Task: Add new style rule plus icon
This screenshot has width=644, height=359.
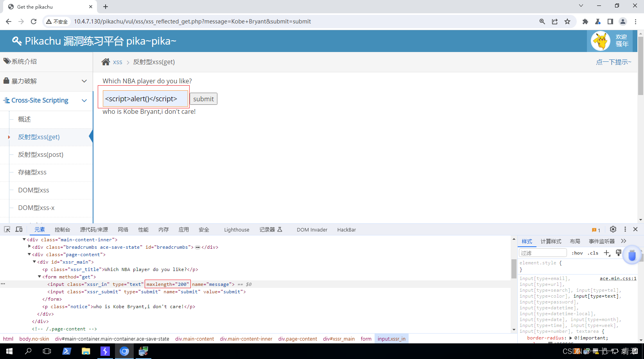Action: click(607, 253)
